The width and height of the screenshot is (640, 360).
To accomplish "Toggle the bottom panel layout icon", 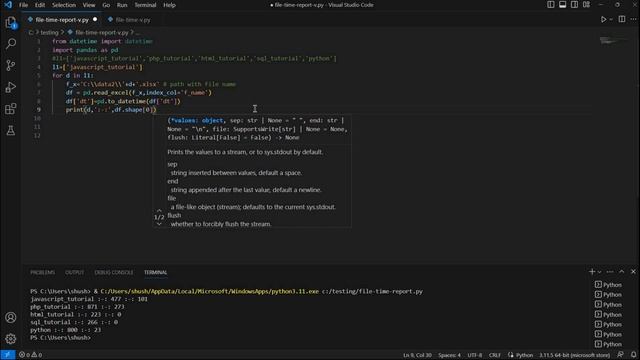I will (562, 5).
